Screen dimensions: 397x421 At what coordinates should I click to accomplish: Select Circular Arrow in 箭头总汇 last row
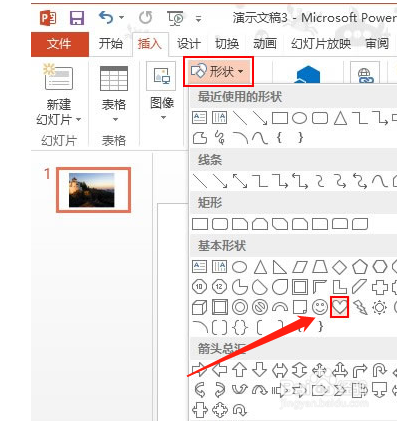pyautogui.click(x=239, y=410)
